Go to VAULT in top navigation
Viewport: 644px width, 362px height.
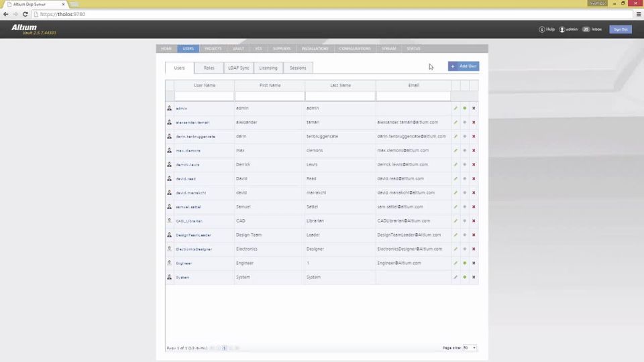pos(238,48)
